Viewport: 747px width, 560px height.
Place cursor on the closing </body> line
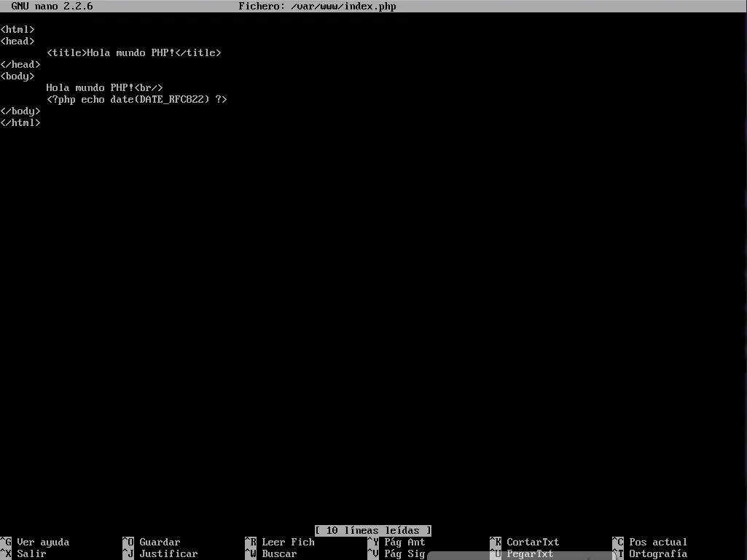[20, 111]
